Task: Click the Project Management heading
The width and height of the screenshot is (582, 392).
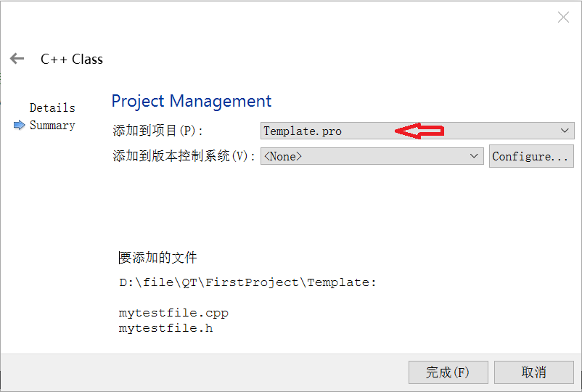Action: (x=192, y=101)
